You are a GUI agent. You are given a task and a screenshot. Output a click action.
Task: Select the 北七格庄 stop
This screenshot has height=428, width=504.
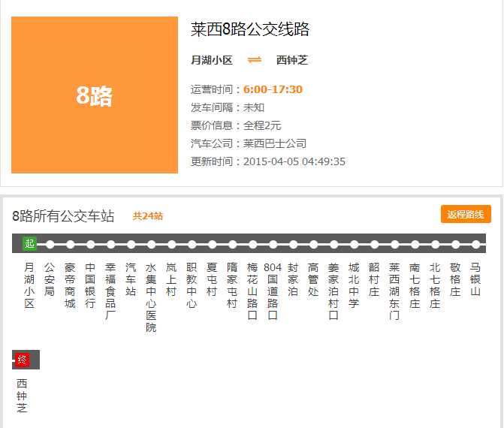435,285
